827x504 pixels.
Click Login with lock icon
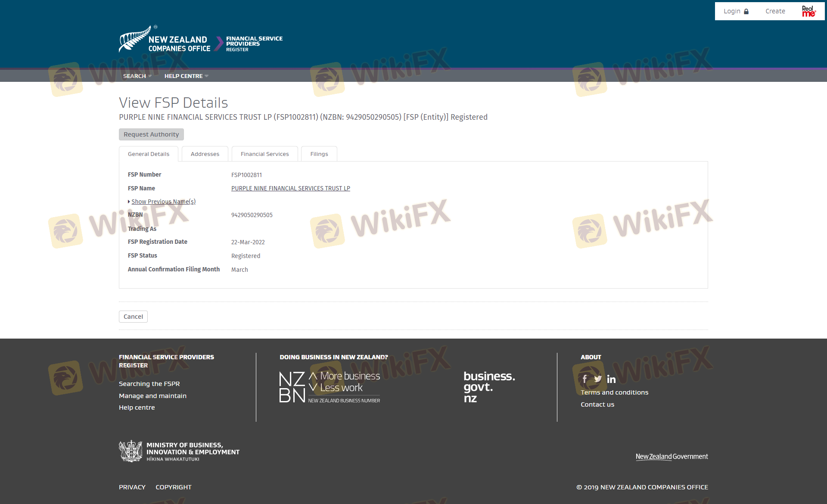pos(736,11)
